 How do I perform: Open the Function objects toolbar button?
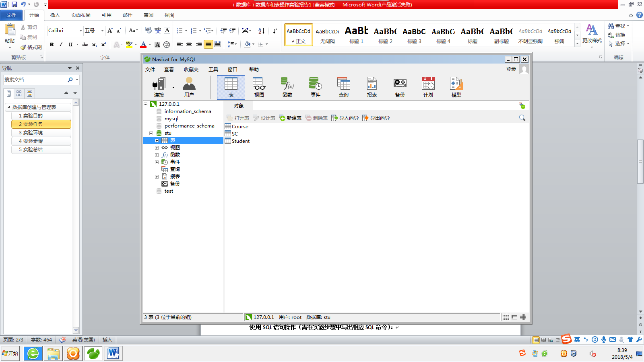(x=287, y=87)
